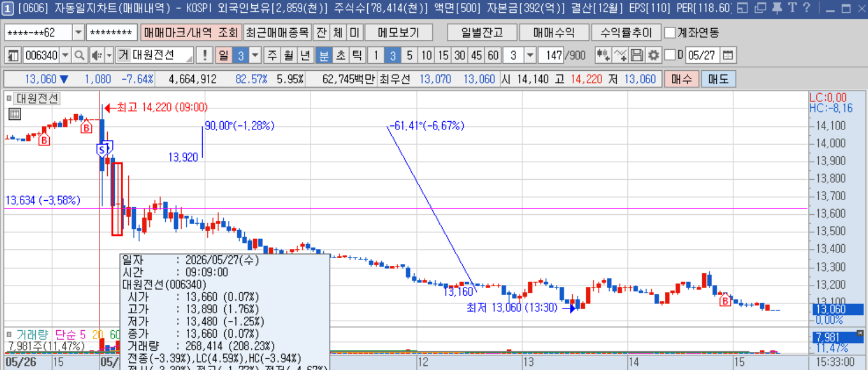Select the 5 minute interval button
868x370 pixels.
[x=409, y=56]
